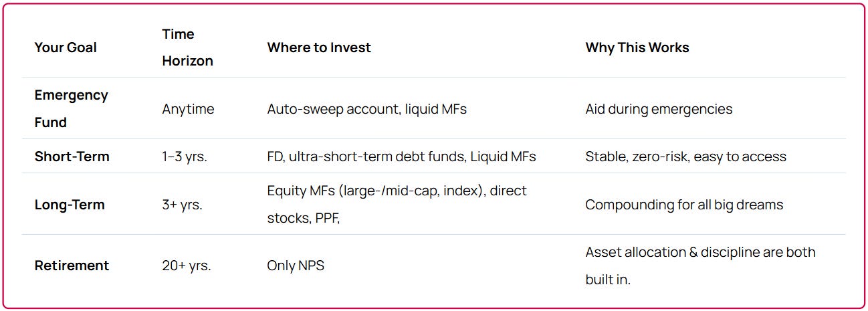868x311 pixels.
Task: Click 'Auto-sweep account, liquid MFs' text
Action: (x=366, y=109)
